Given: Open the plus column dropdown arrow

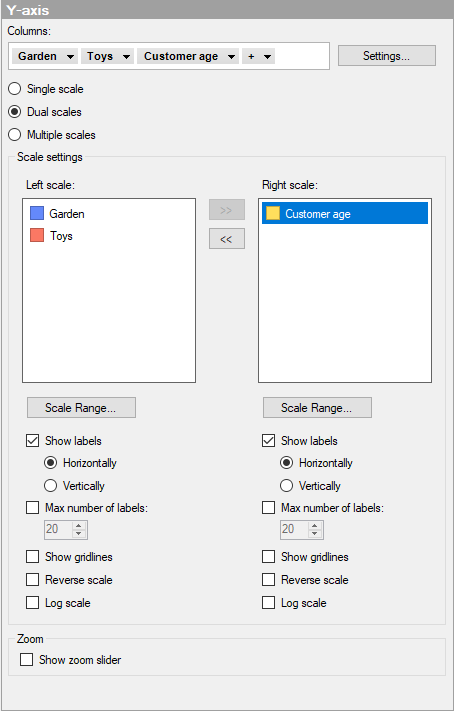Looking at the screenshot, I should tap(267, 57).
